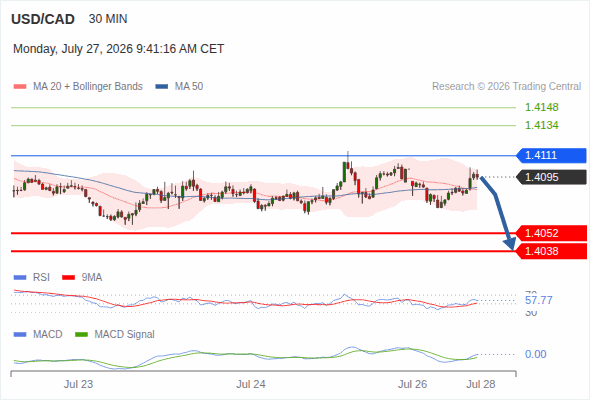Screen dimensions: 590x400
Task: Click the USD/CAD title
Action: click(x=43, y=19)
